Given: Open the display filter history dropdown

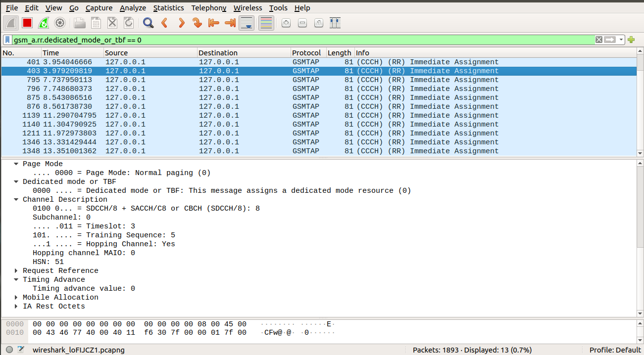Looking at the screenshot, I should [621, 40].
